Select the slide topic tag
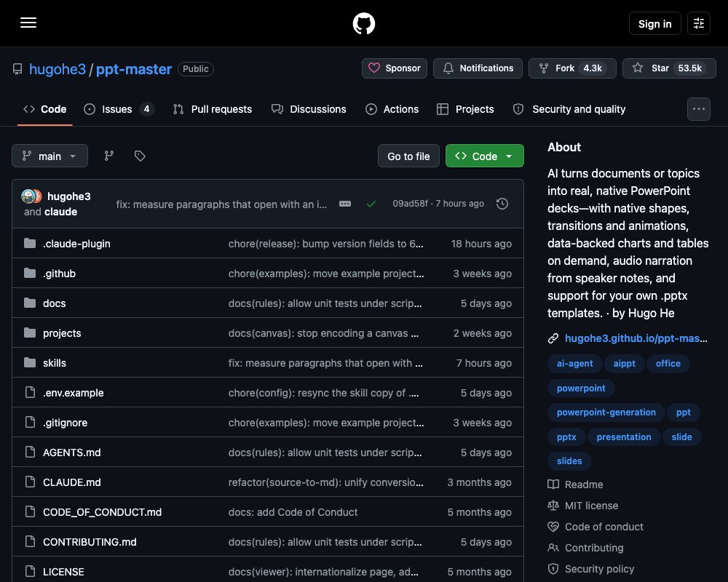Image resolution: width=728 pixels, height=582 pixels. click(681, 436)
